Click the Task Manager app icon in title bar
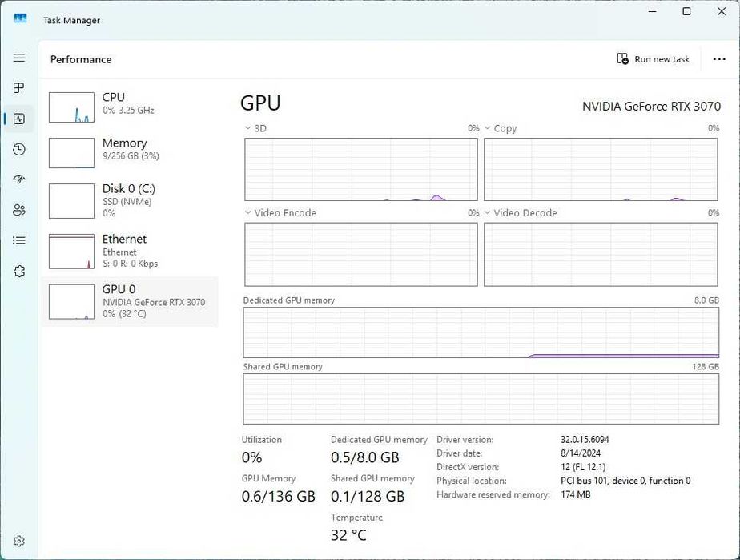The width and height of the screenshot is (740, 560). 20,19
